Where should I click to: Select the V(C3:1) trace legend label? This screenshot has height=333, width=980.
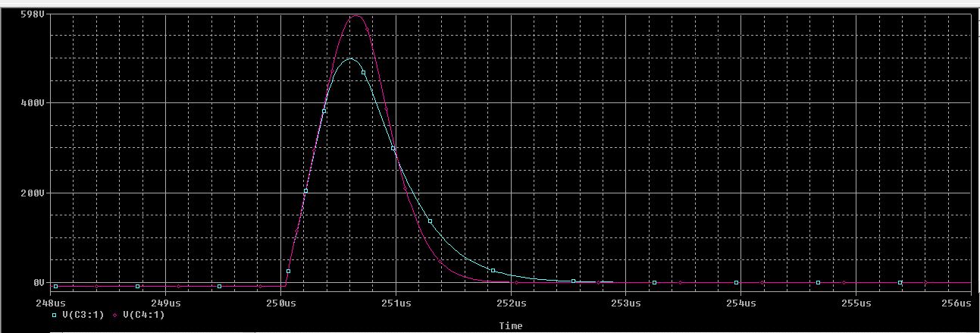coord(83,314)
